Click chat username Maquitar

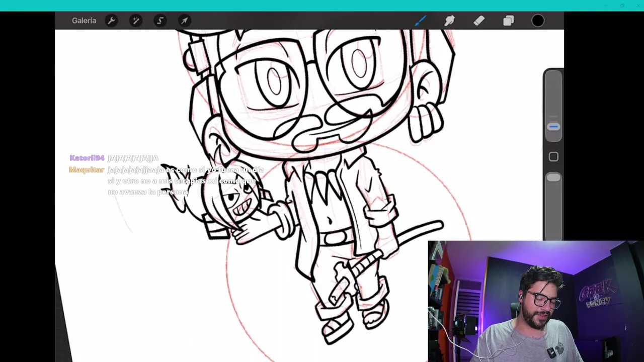[87, 170]
